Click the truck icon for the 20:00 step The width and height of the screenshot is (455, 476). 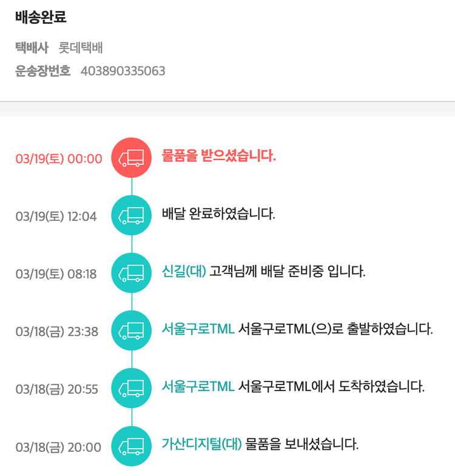[132, 446]
